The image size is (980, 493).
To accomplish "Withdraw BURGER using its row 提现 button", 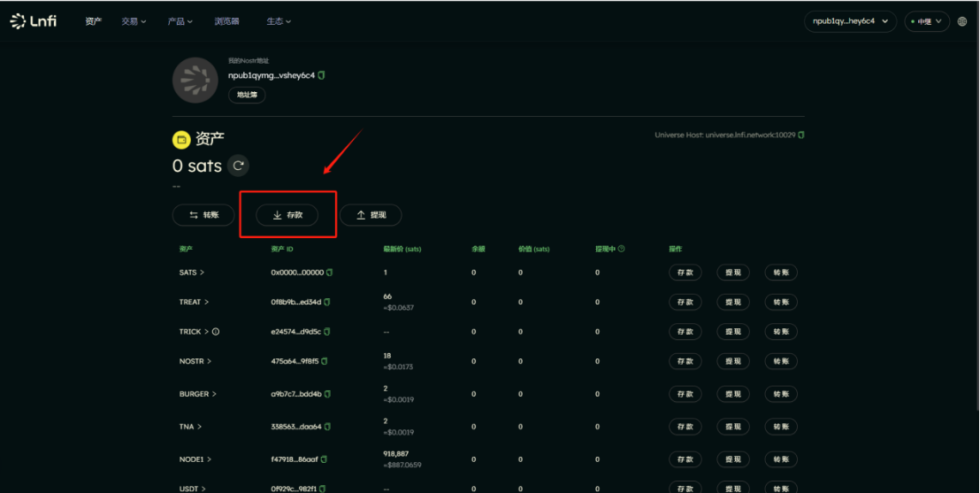I will point(733,394).
